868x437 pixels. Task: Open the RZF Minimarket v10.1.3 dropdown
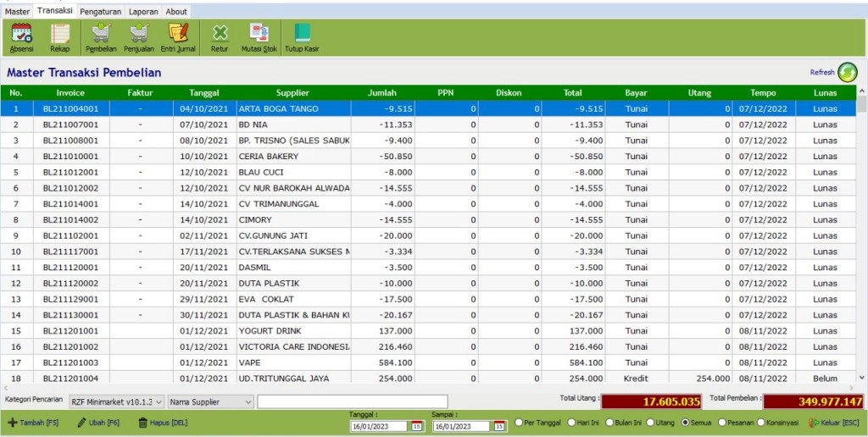tap(117, 402)
